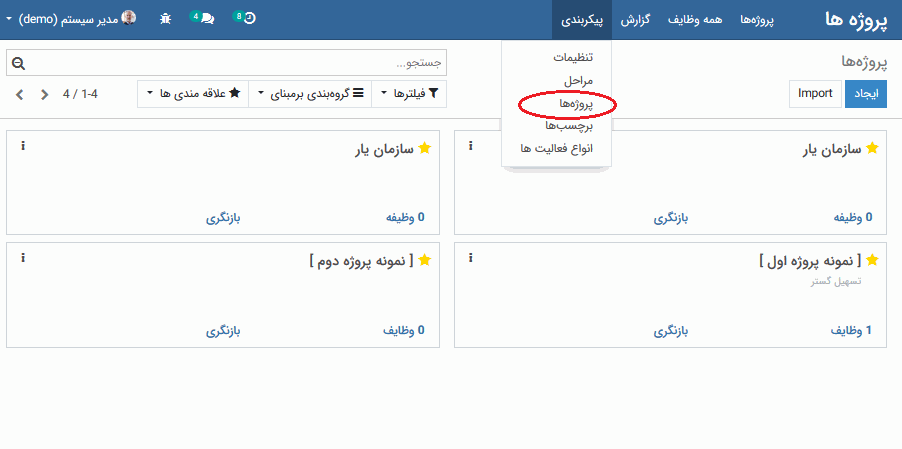Click the Import button
The width and height of the screenshot is (902, 449).
point(815,94)
